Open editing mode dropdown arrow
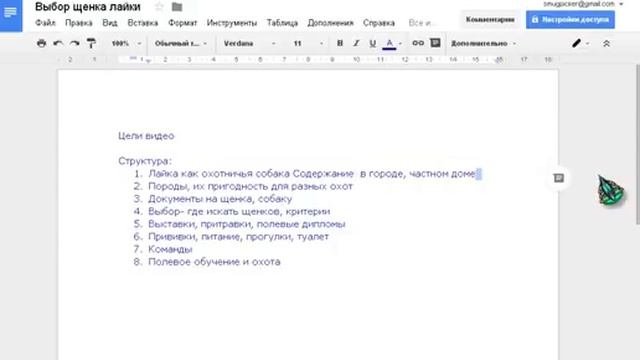The width and height of the screenshot is (640, 360). pos(587,43)
